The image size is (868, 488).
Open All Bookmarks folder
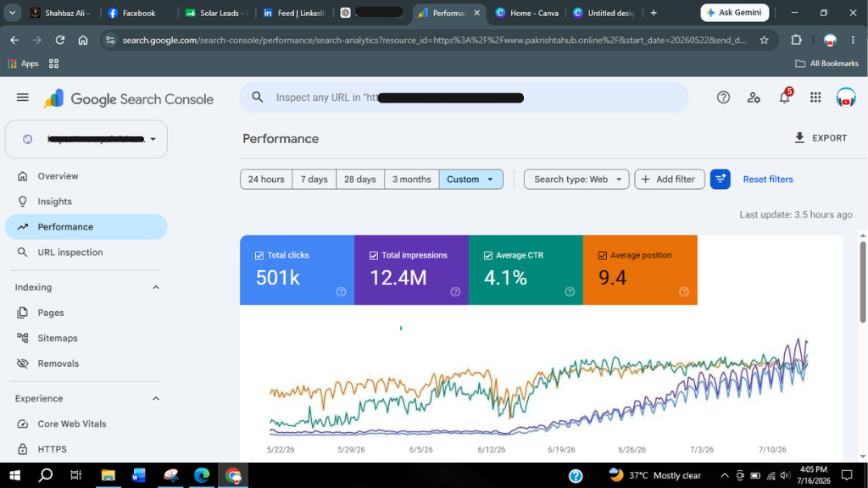[x=827, y=64]
